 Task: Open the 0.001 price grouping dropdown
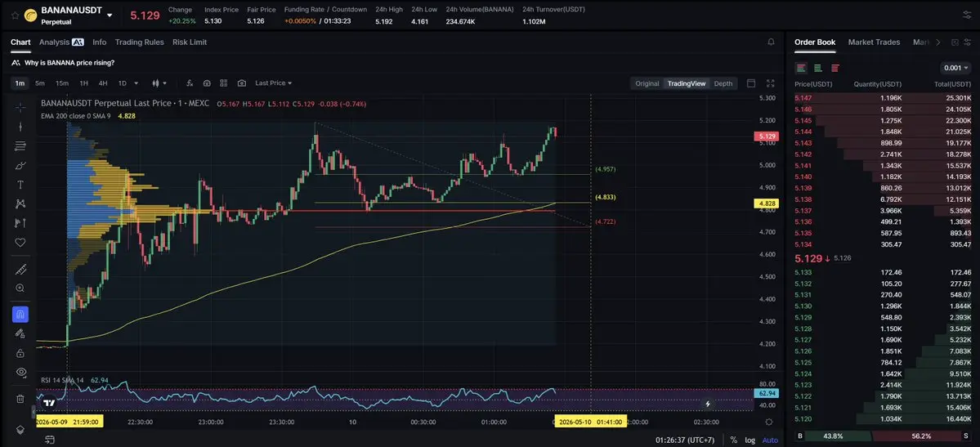coord(955,68)
